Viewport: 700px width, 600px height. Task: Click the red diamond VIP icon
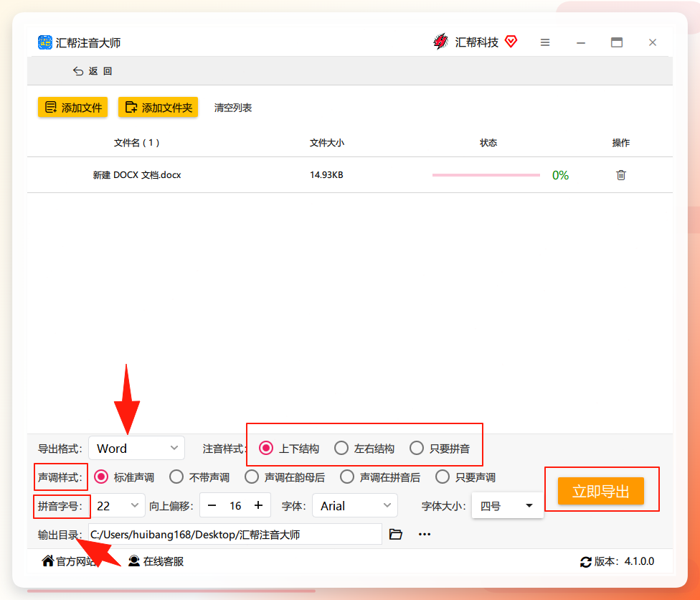pos(511,42)
